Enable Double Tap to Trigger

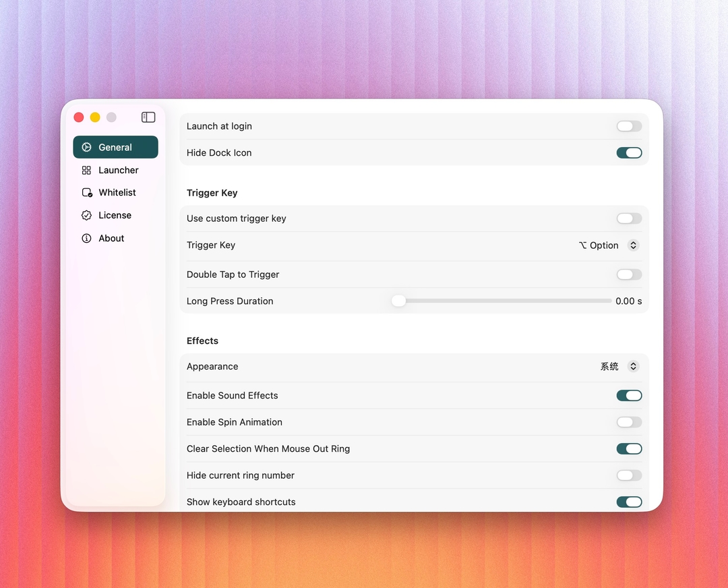click(629, 274)
